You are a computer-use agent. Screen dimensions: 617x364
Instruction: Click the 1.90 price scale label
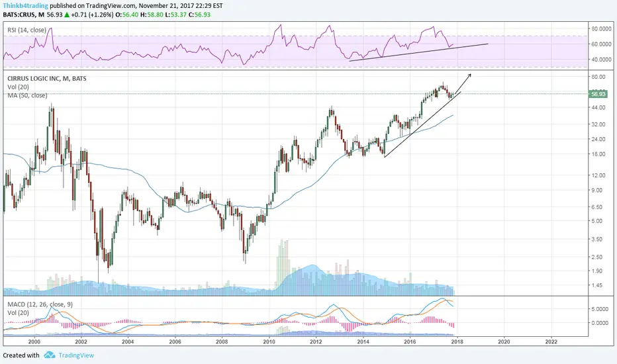(597, 271)
